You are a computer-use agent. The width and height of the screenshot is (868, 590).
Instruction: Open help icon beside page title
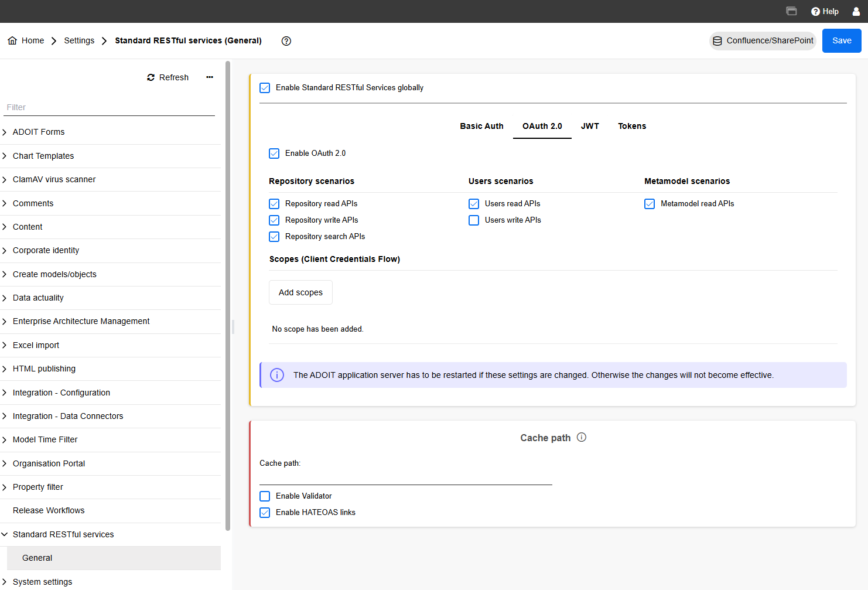(x=286, y=41)
